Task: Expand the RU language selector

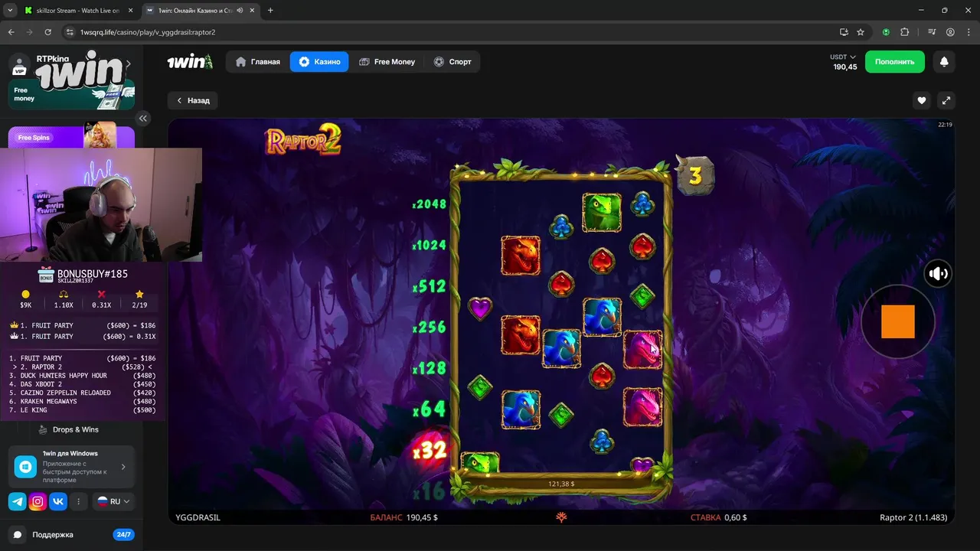Action: 113,501
